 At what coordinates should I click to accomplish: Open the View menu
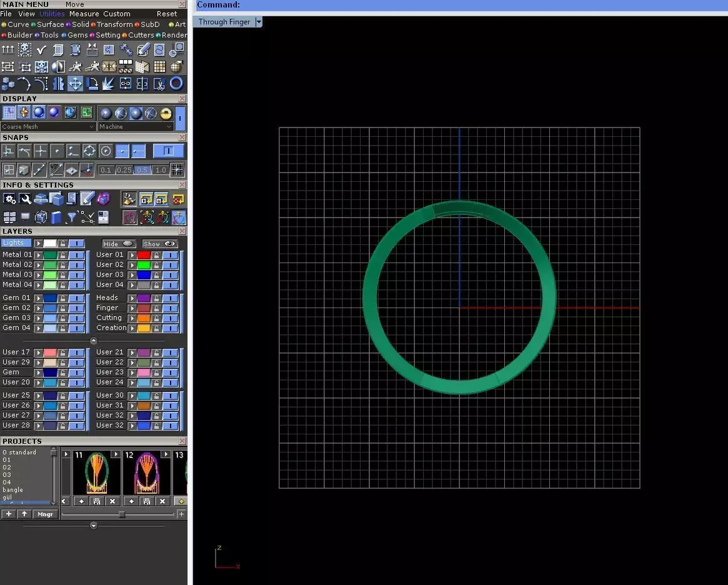pos(26,14)
